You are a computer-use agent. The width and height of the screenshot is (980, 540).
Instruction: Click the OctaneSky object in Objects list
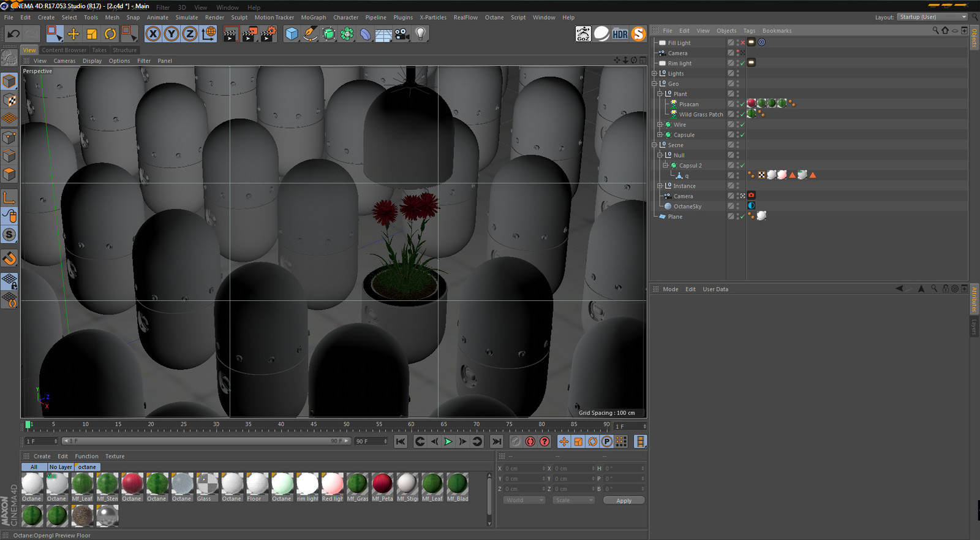coord(687,207)
